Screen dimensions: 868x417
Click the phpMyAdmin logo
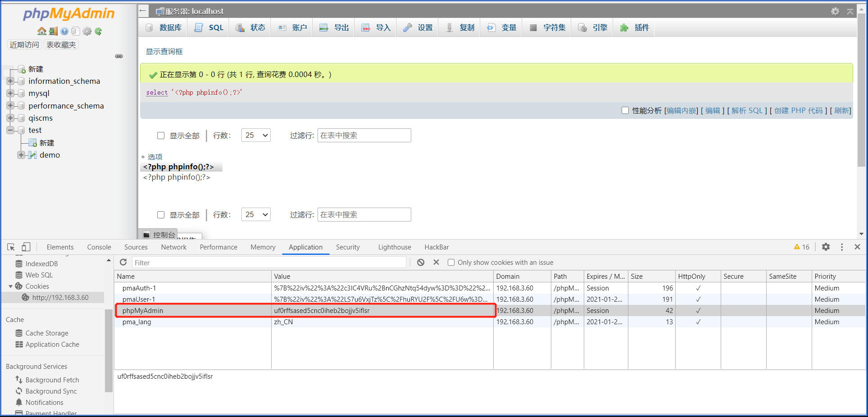[x=68, y=14]
